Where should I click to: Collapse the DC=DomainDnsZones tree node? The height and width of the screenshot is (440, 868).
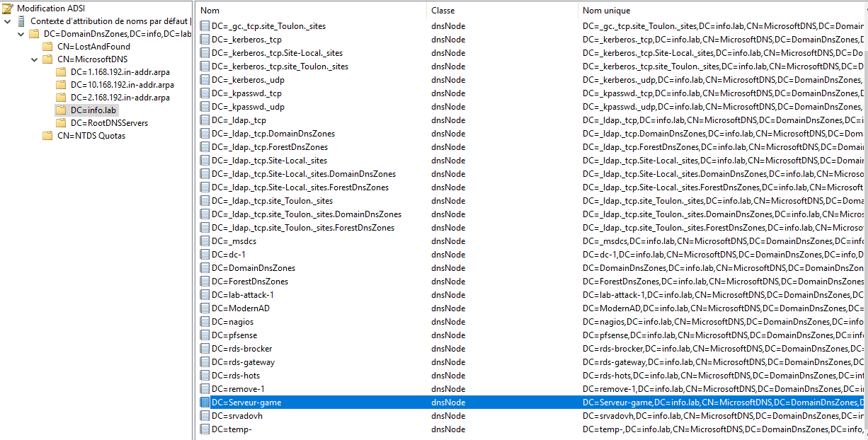(x=21, y=34)
